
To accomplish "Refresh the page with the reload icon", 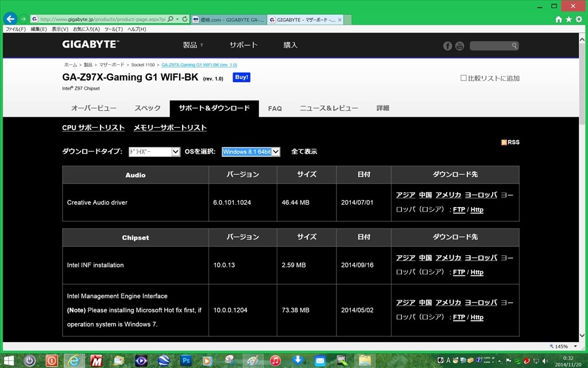I will coord(185,19).
